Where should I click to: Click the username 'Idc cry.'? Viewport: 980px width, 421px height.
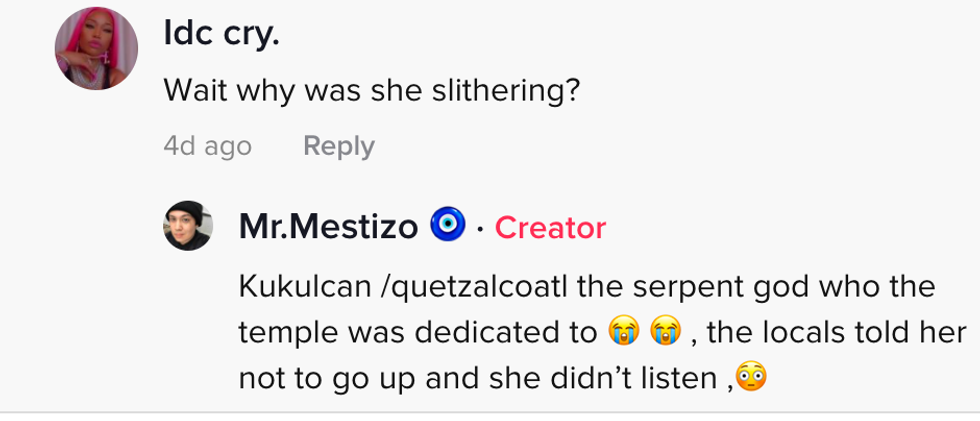coord(221,35)
